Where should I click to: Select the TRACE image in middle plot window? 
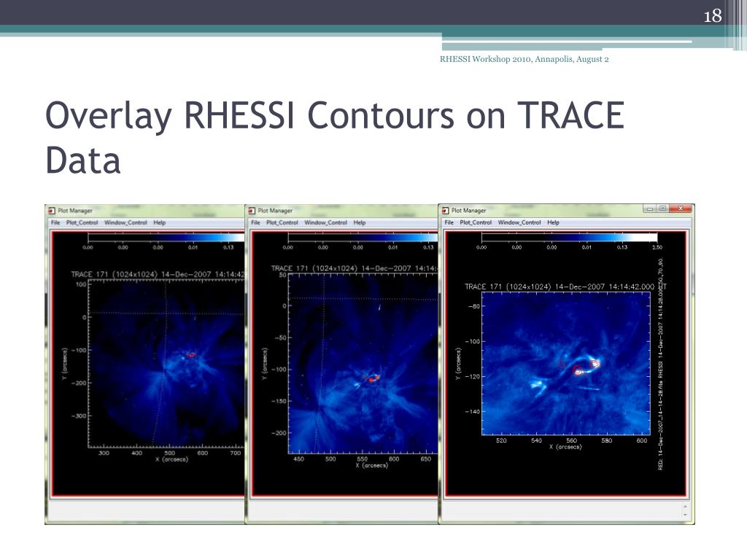coord(363,364)
